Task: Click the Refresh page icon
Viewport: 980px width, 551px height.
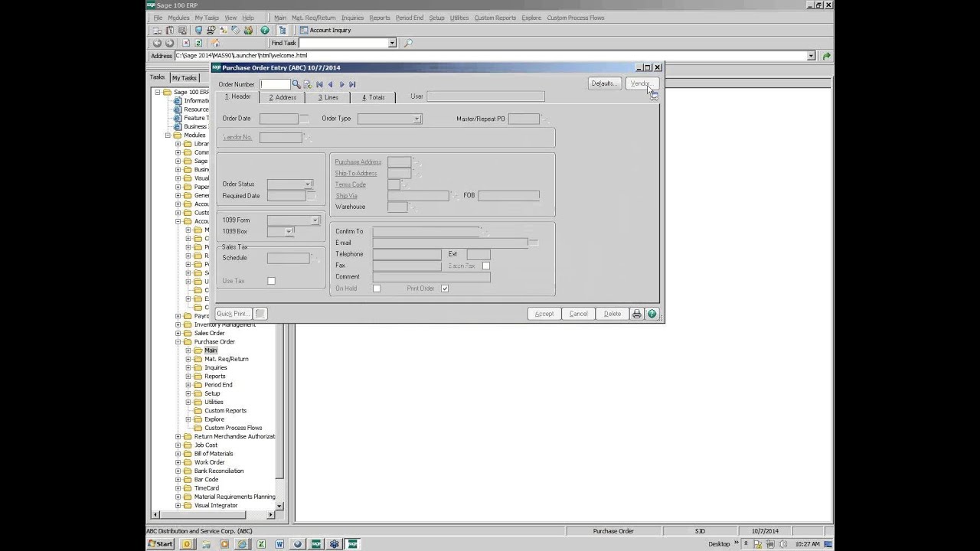Action: [x=198, y=44]
